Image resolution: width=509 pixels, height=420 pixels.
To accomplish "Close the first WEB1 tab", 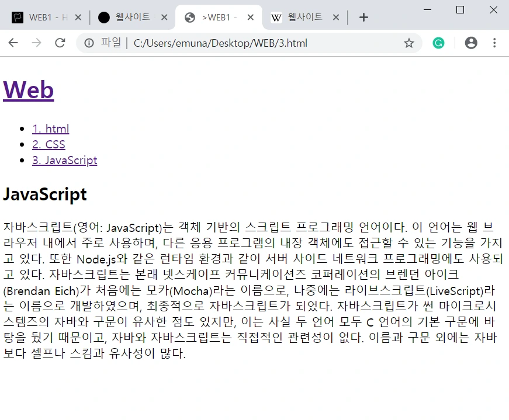I will pyautogui.click(x=78, y=17).
